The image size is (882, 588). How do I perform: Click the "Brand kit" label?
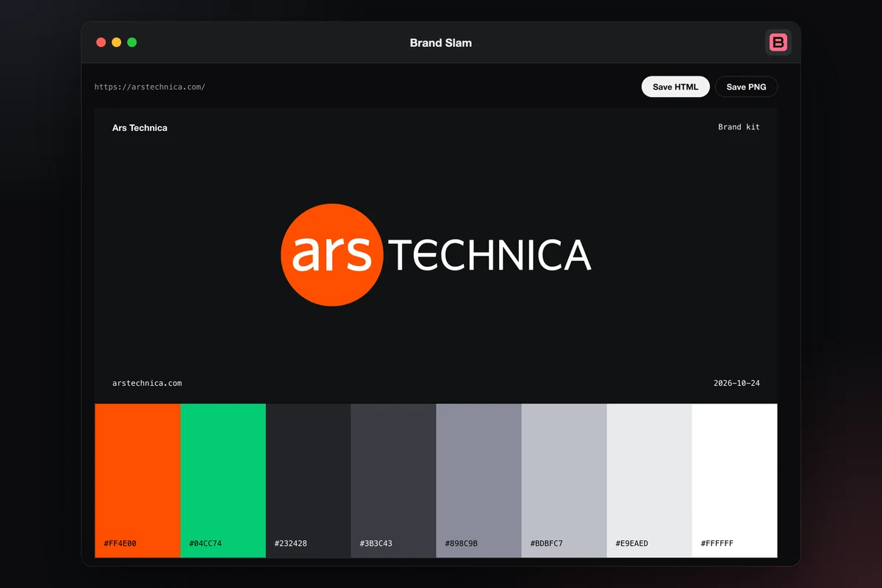coord(739,127)
